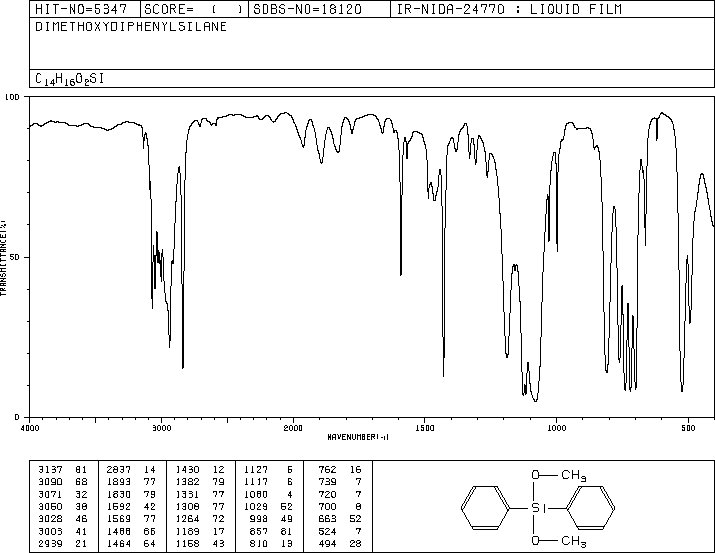Image resolution: width=715 pixels, height=553 pixels.
Task: Click peak table entry 1264
Action: click(187, 519)
